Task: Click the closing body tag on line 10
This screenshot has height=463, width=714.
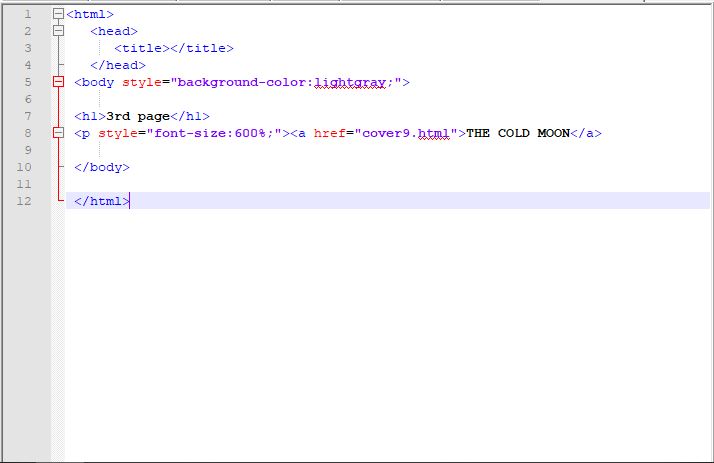Action: [x=101, y=167]
